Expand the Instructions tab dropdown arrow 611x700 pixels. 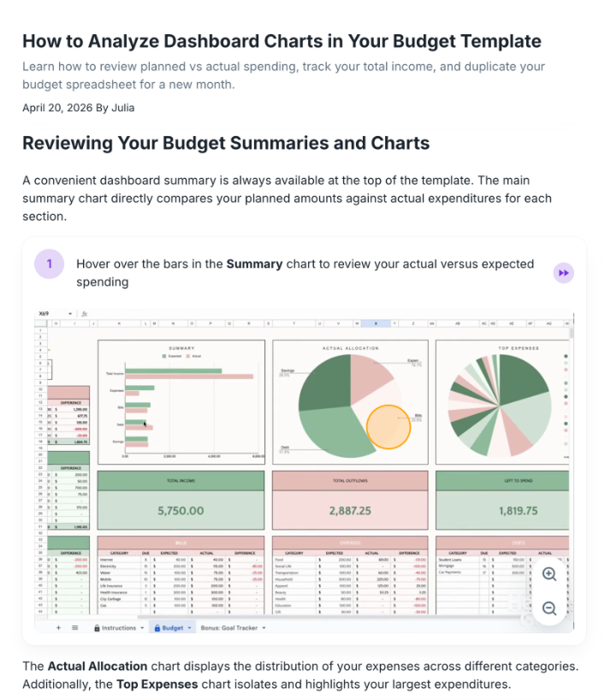tap(142, 627)
